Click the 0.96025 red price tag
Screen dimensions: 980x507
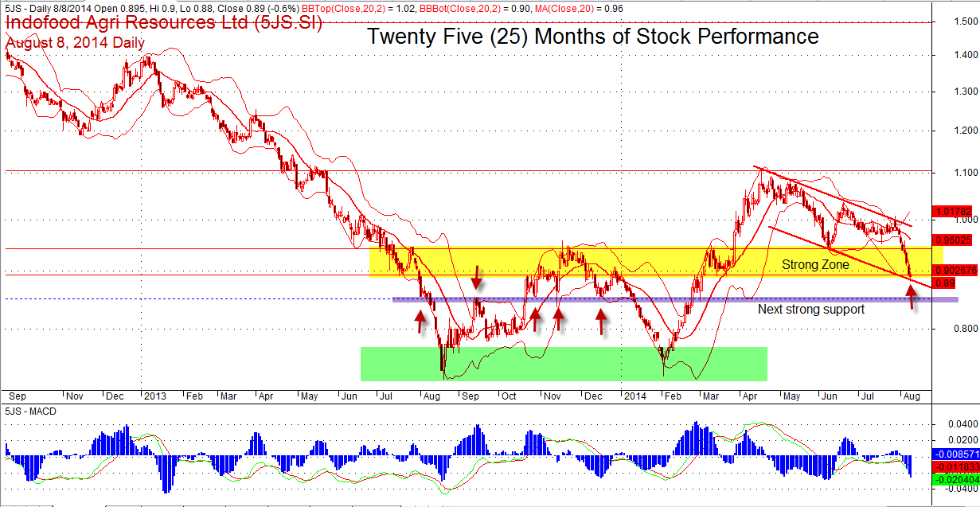click(954, 239)
